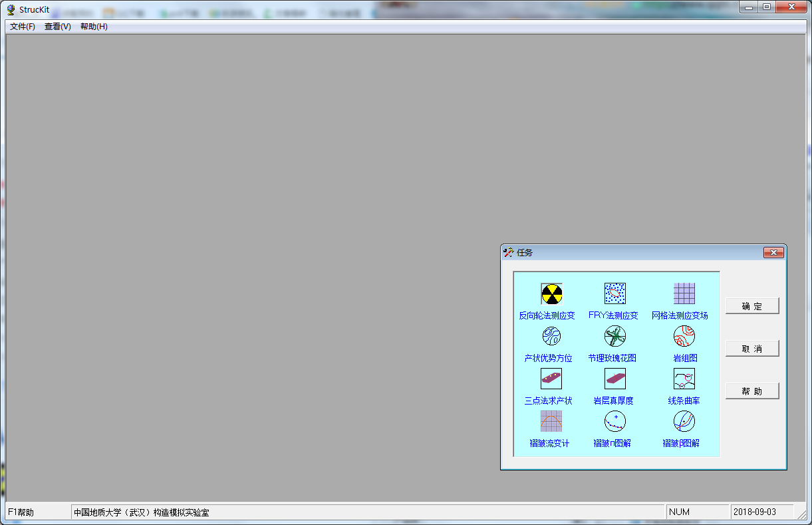Open the 褶皱流变计 fold rheometer icon
812x525 pixels.
pyautogui.click(x=551, y=421)
